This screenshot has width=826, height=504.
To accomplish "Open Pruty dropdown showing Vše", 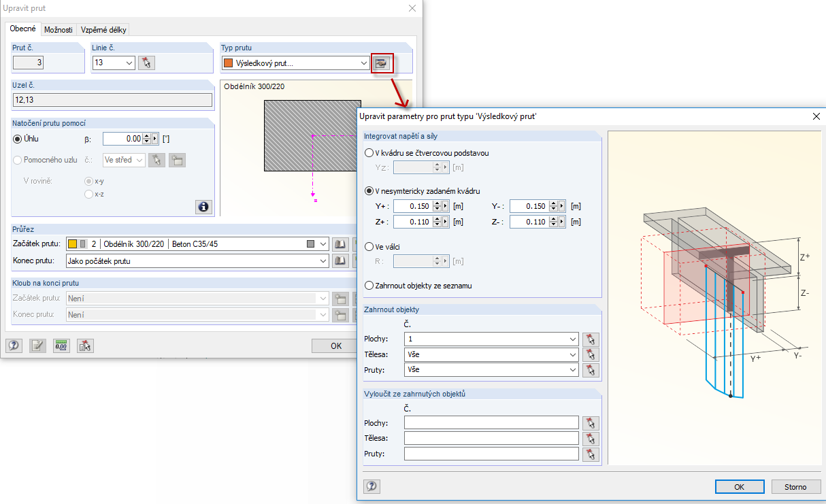I will tap(573, 370).
